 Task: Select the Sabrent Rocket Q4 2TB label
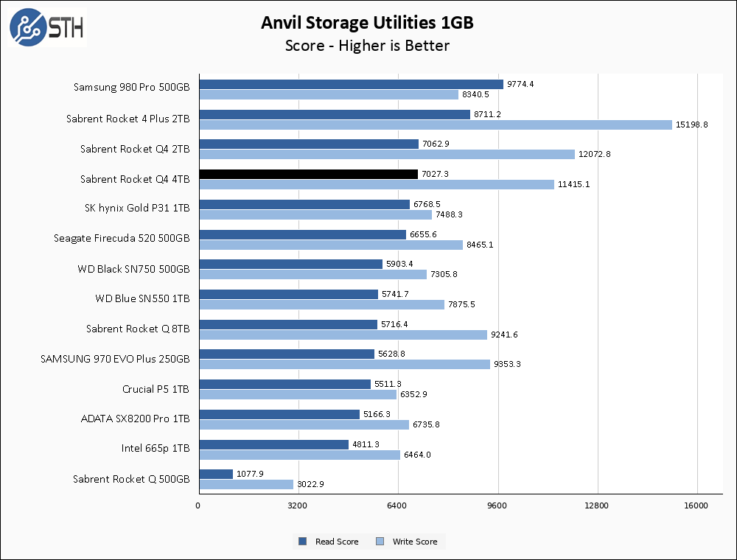tap(135, 149)
